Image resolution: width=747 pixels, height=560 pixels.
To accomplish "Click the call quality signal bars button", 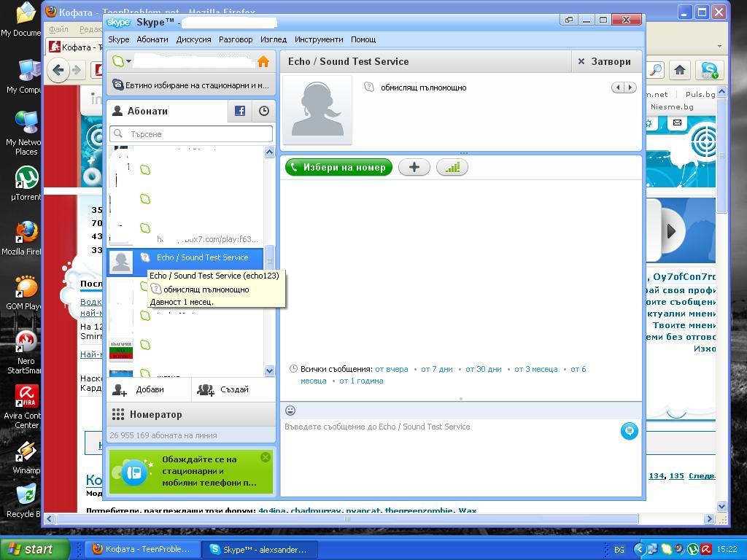I will click(x=452, y=167).
